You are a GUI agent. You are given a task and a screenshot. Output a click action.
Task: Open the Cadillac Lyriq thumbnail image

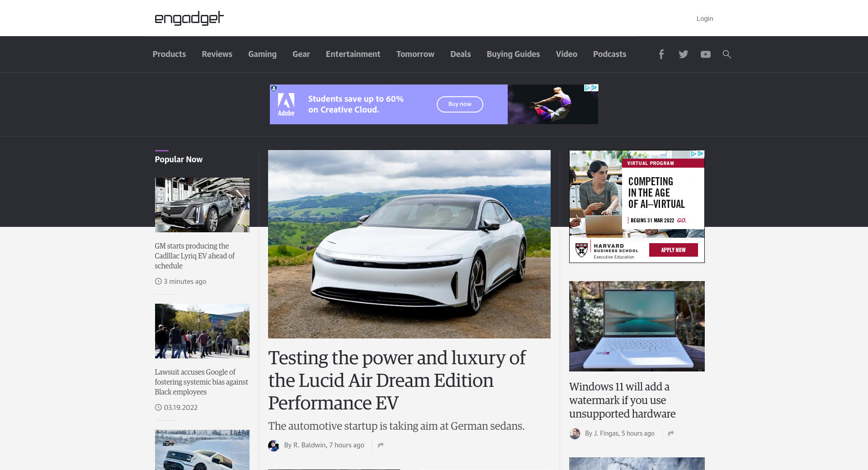tap(202, 205)
